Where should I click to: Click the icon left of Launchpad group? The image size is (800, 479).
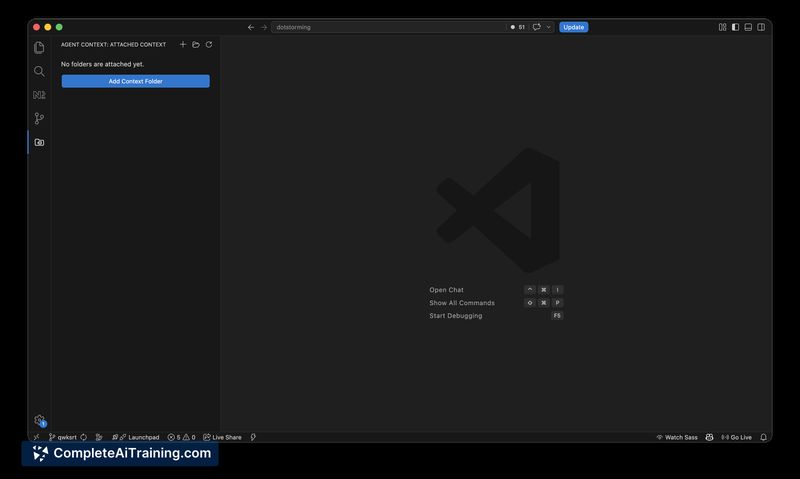(99, 437)
